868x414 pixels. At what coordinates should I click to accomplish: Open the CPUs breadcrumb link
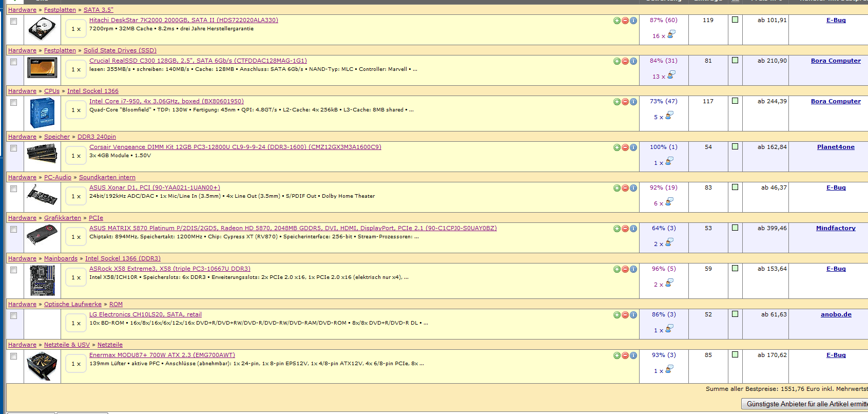tap(52, 91)
